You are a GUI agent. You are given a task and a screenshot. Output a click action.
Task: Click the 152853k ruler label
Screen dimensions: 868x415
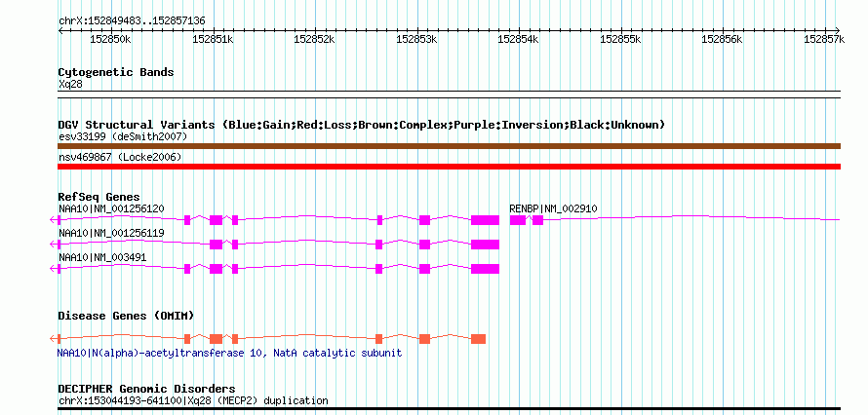(x=416, y=39)
